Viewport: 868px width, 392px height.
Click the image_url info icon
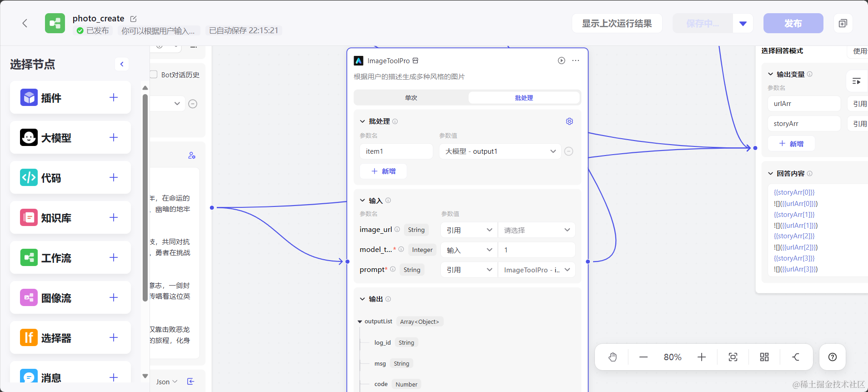pyautogui.click(x=397, y=229)
